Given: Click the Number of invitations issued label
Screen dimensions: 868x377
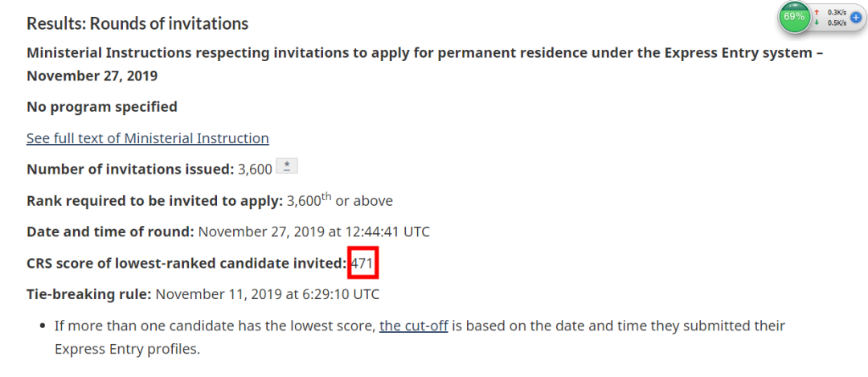Looking at the screenshot, I should 130,170.
